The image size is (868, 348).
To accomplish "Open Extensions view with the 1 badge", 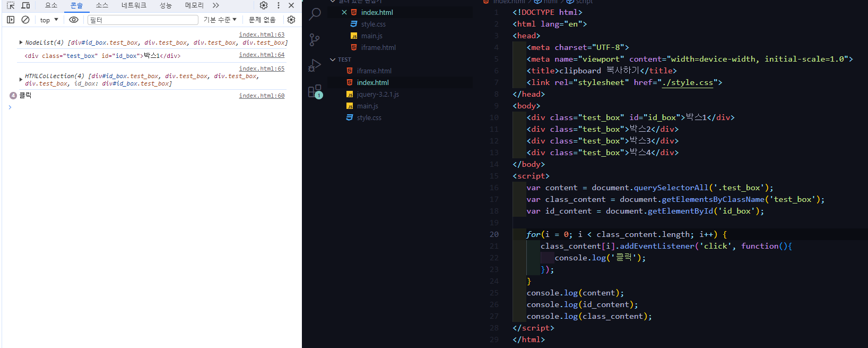I will click(315, 91).
